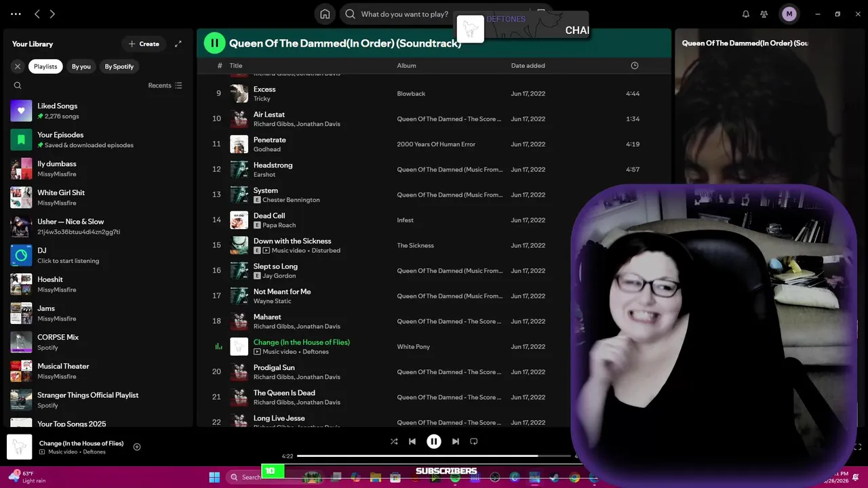Click the Create playlist button
Viewport: 868px width, 488px height.
144,44
